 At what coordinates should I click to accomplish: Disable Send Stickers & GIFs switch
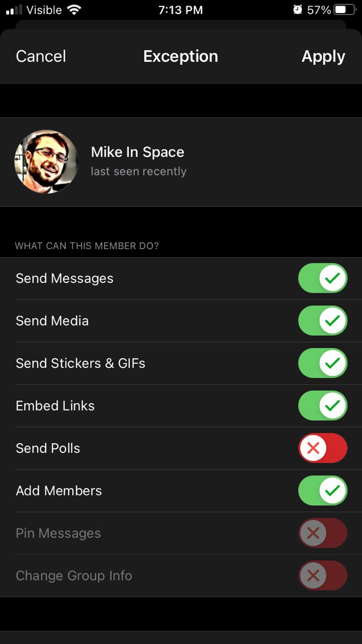pos(323,363)
